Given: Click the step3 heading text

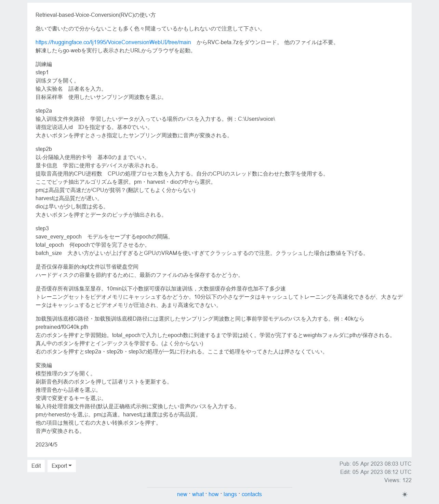Looking at the screenshot, I should click(42, 229).
